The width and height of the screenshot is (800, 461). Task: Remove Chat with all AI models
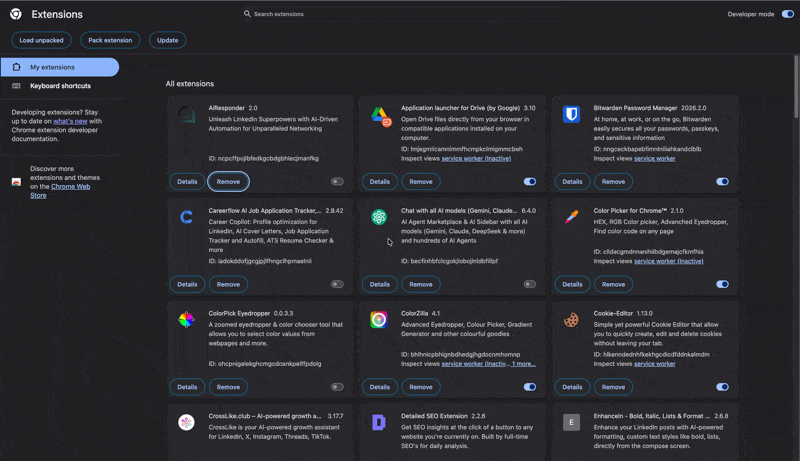(421, 284)
